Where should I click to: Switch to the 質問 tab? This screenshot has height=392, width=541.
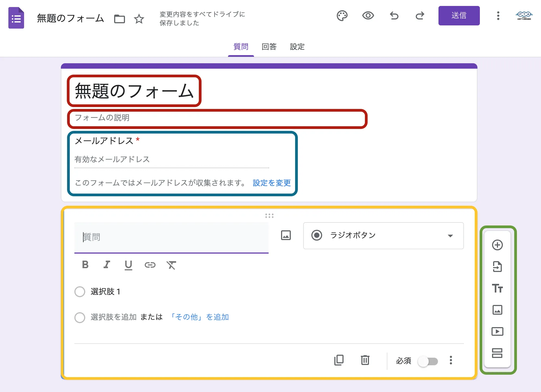(x=241, y=46)
